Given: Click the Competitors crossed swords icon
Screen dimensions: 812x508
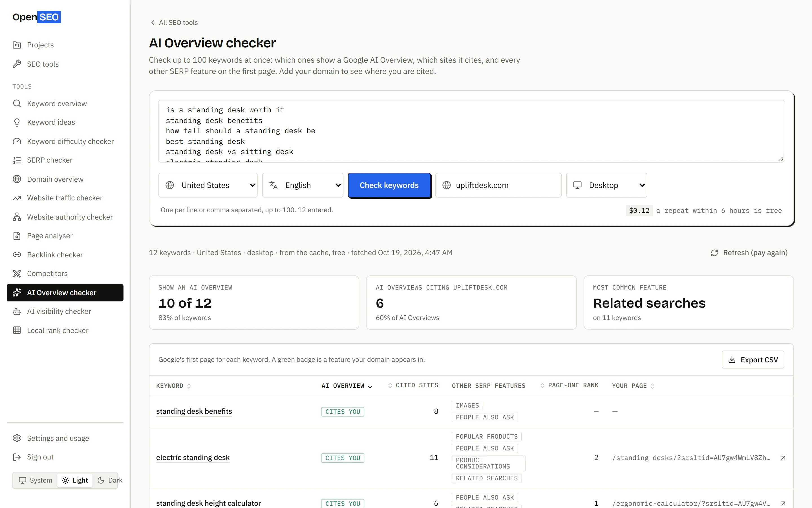Looking at the screenshot, I should [17, 273].
